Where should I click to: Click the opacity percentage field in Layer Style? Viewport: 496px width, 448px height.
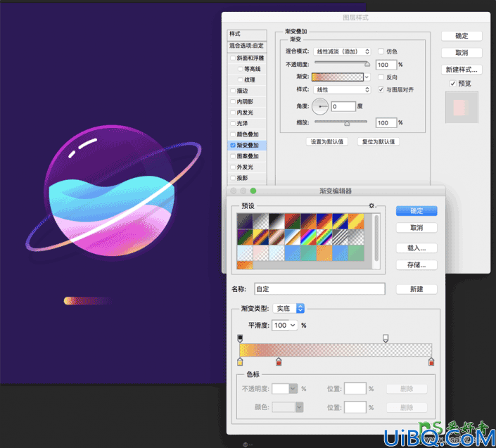pyautogui.click(x=386, y=65)
